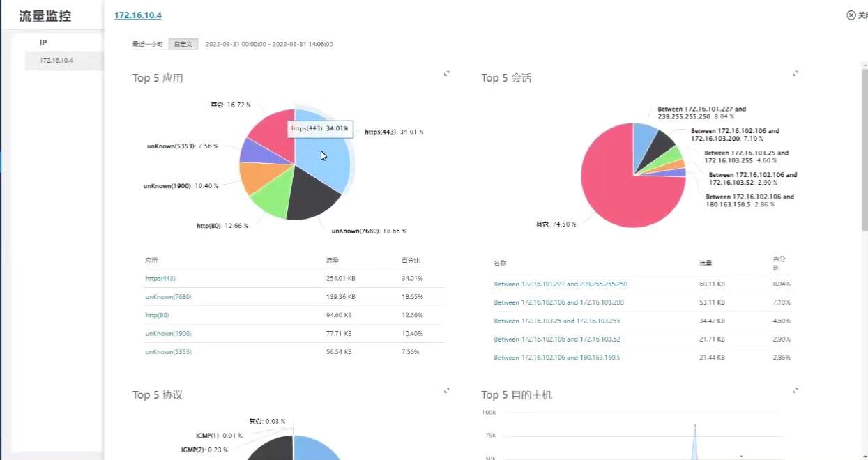Click the 254.01 KB traffic value

click(x=341, y=278)
